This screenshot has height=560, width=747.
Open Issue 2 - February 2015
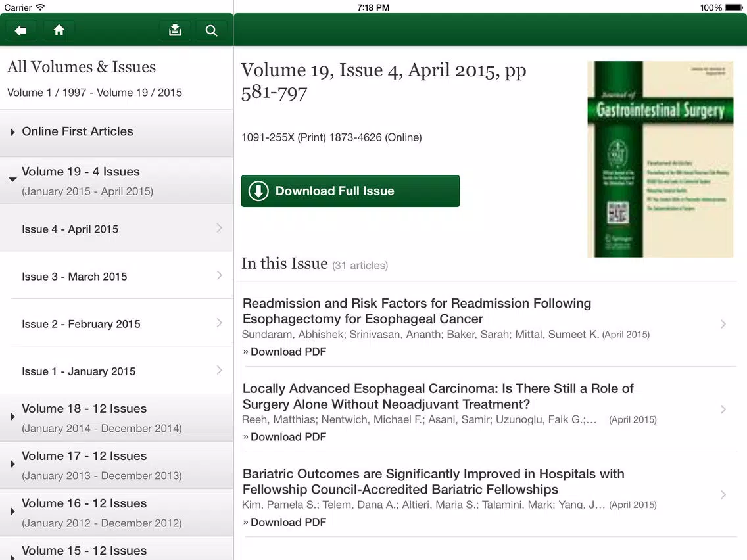coord(117,323)
